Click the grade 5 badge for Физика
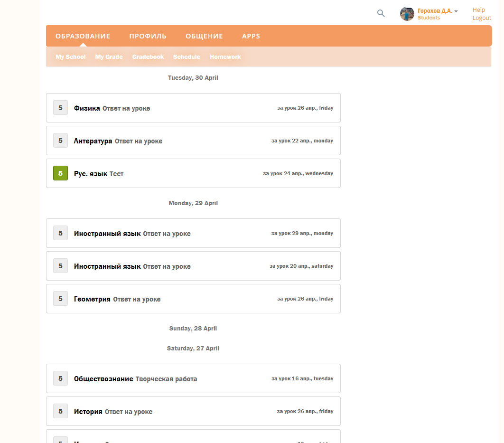Screen dimensions: 504x443 pyautogui.click(x=60, y=108)
